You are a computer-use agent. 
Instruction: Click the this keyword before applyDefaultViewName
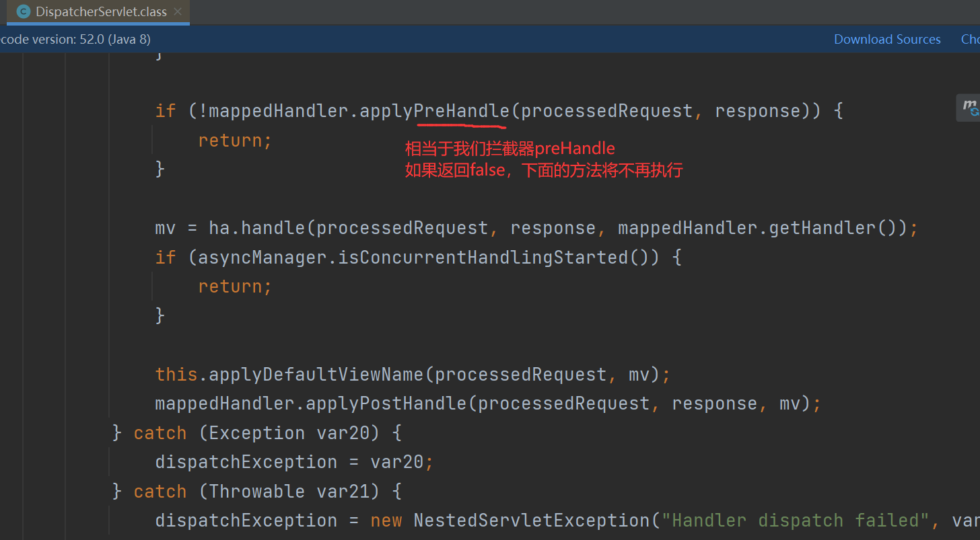pos(176,375)
